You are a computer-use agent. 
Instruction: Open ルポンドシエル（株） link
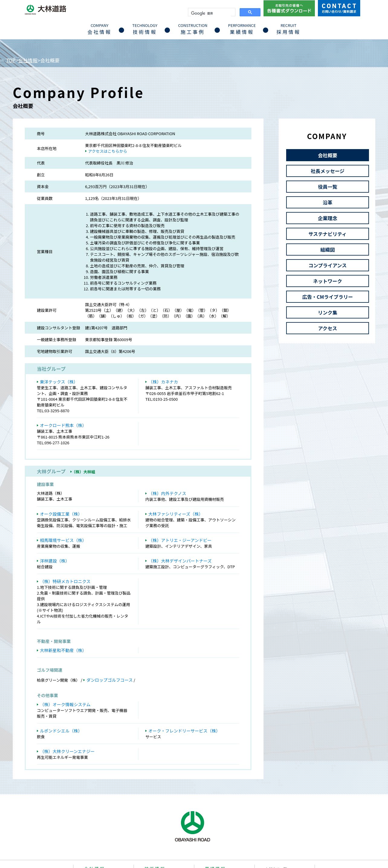60,731
